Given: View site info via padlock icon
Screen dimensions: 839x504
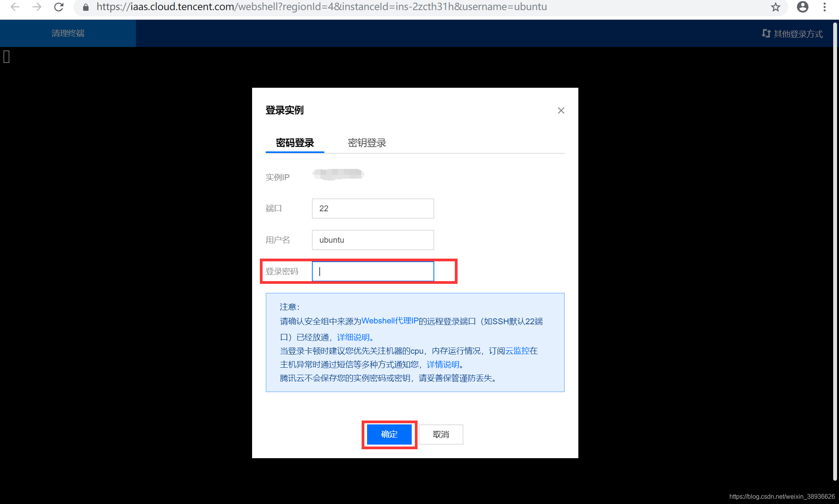Looking at the screenshot, I should tap(86, 7).
